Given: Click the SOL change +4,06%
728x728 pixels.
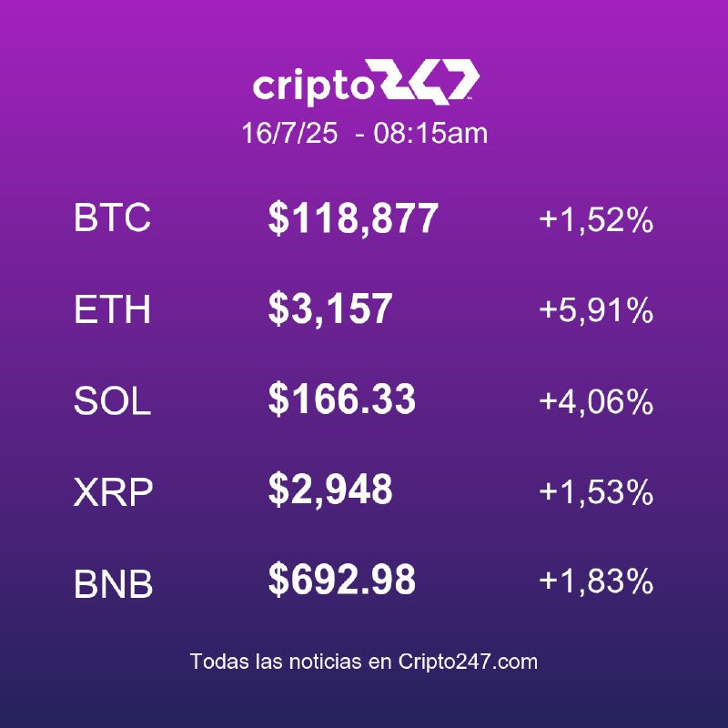Looking at the screenshot, I should point(596,401).
